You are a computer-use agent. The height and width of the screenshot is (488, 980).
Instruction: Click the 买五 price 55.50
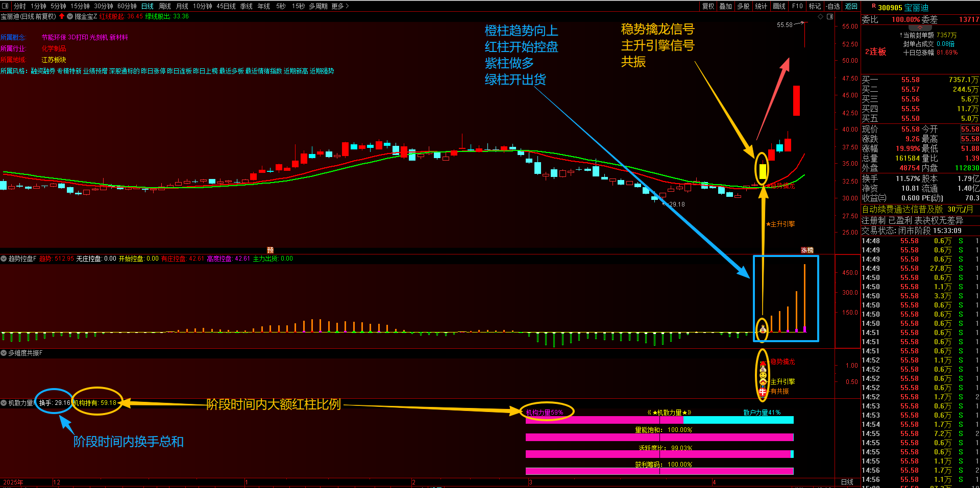911,119
